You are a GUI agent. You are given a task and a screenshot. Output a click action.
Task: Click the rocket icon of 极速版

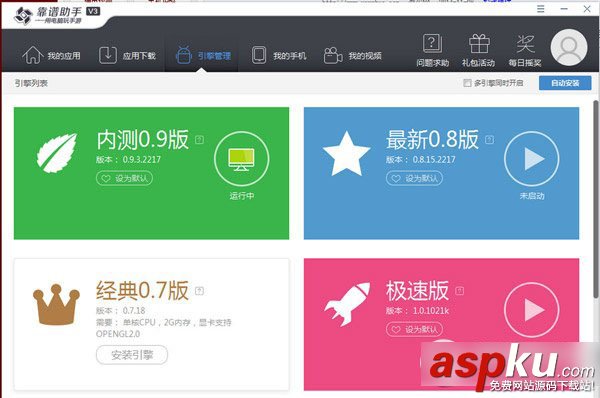click(347, 305)
